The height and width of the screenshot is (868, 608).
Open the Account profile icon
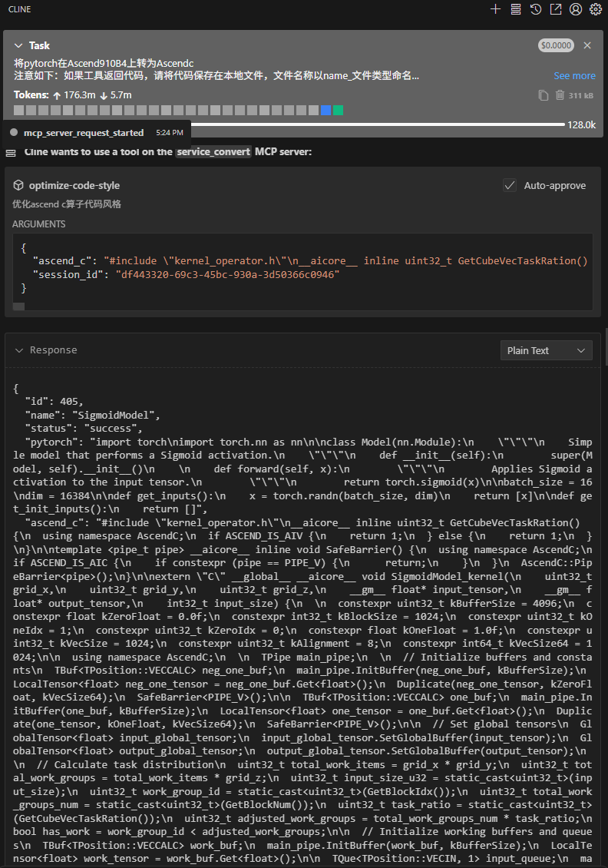pos(576,9)
